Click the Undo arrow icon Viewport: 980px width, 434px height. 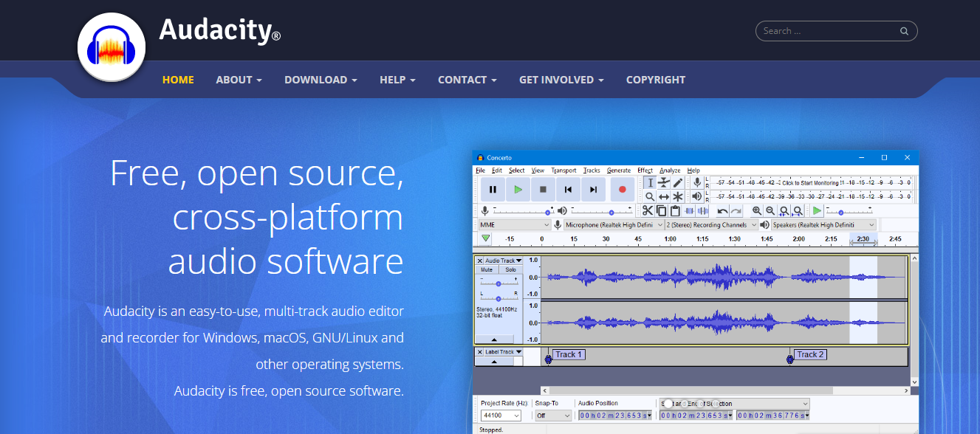pos(722,211)
